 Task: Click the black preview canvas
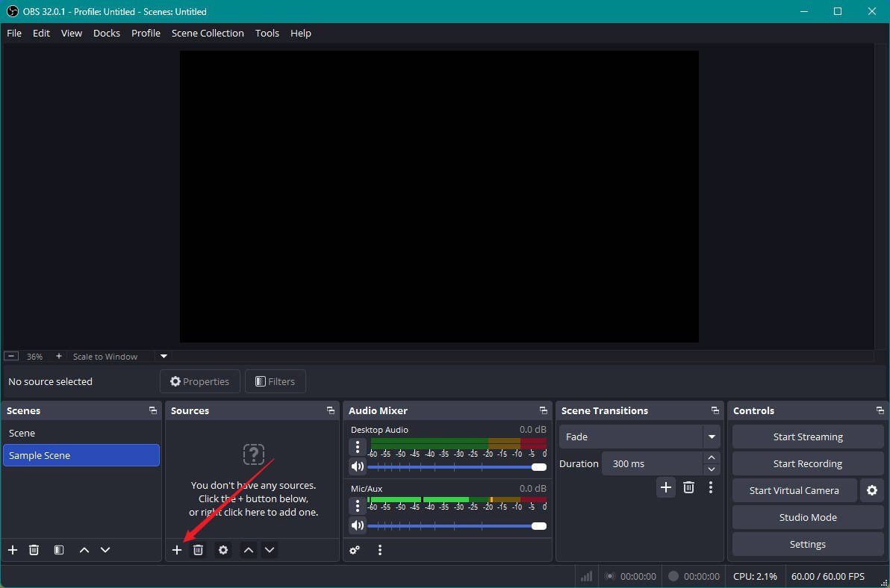tap(439, 196)
